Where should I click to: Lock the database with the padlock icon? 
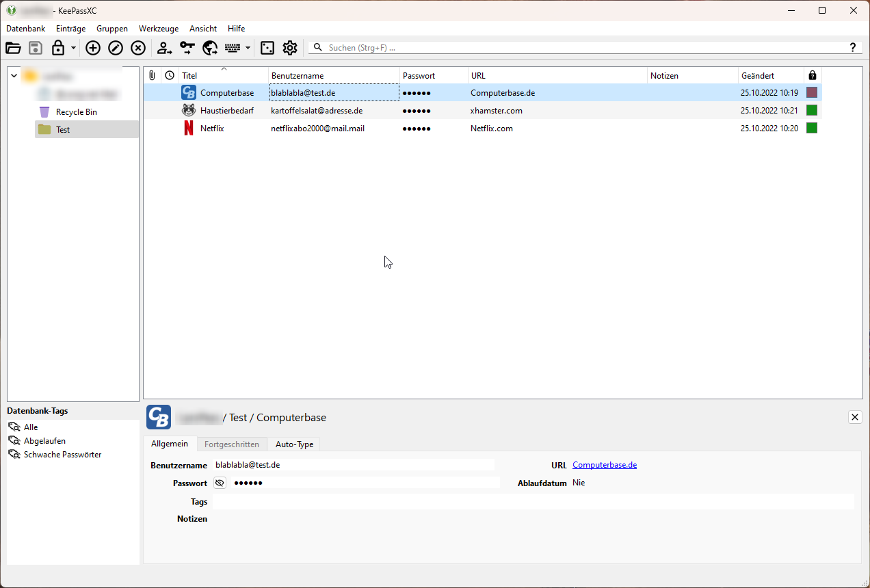tap(58, 48)
